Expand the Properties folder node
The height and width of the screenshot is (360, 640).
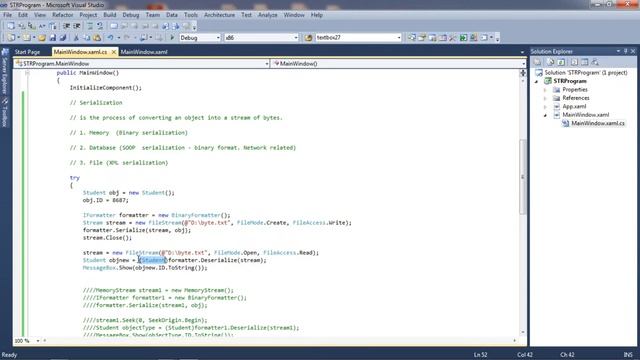coord(545,89)
